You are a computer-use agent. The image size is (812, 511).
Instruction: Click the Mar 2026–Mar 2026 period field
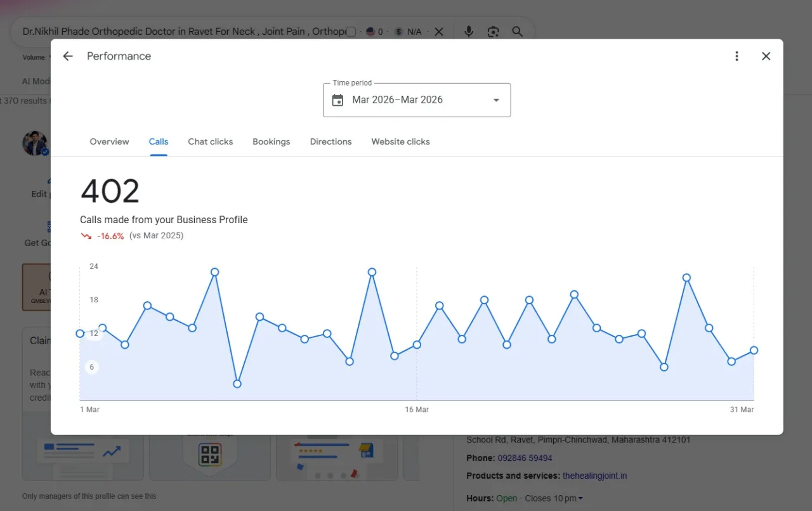click(x=417, y=100)
